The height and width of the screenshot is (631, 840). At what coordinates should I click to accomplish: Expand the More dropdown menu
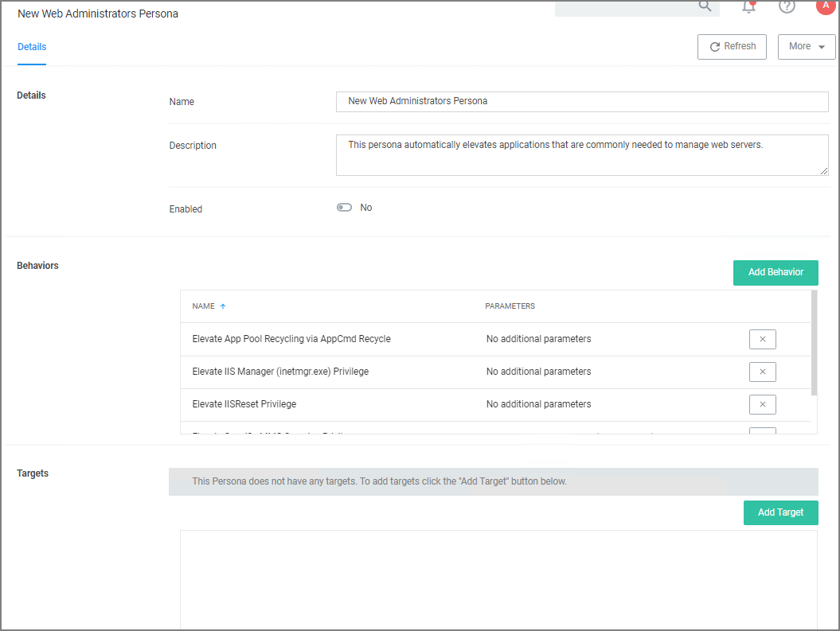[806, 46]
